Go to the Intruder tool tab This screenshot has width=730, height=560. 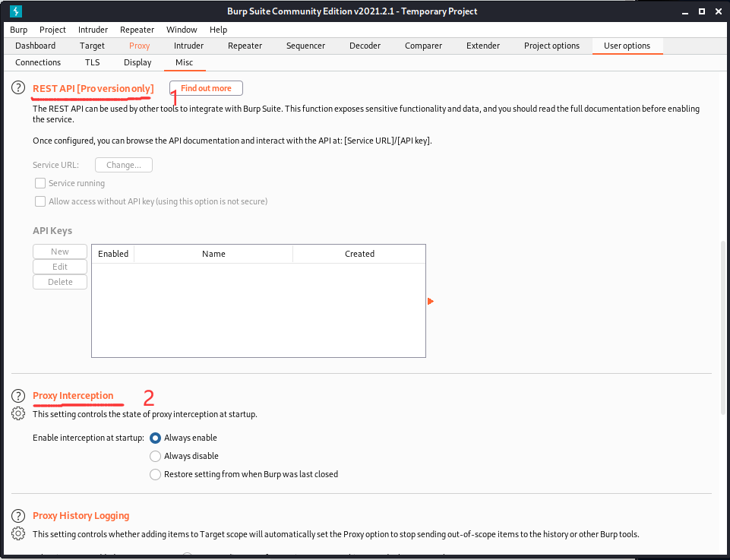(x=188, y=46)
